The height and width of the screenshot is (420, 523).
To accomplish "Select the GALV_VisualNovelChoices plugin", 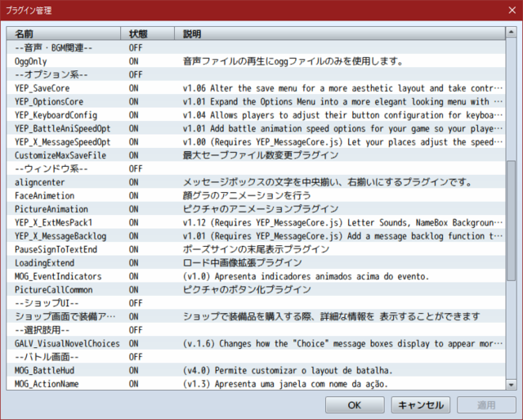I will 256,343.
